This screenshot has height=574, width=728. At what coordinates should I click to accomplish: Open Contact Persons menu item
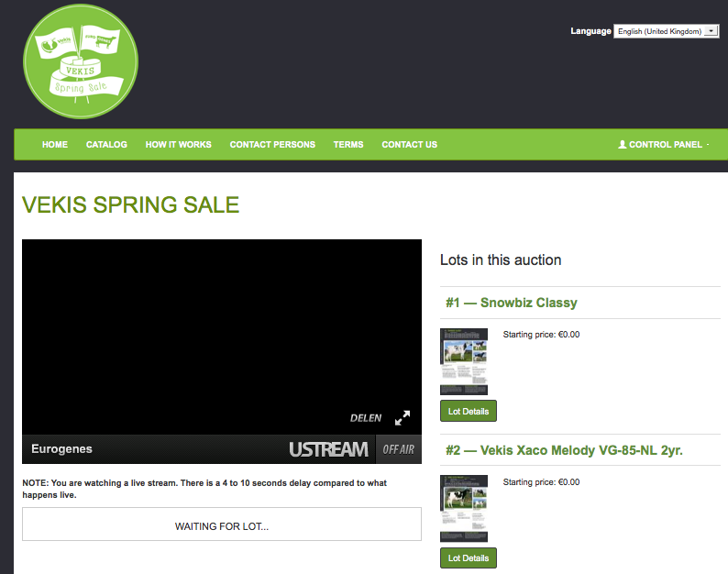pyautogui.click(x=272, y=145)
